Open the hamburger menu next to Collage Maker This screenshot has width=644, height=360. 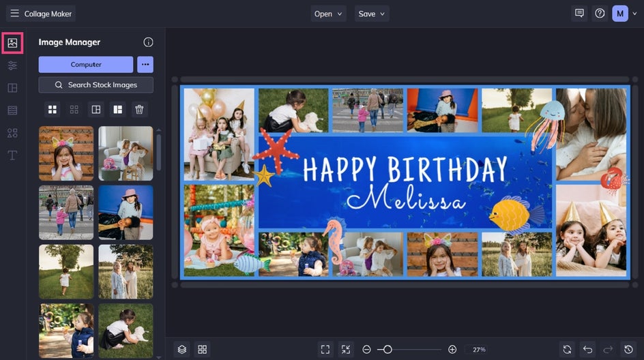14,14
